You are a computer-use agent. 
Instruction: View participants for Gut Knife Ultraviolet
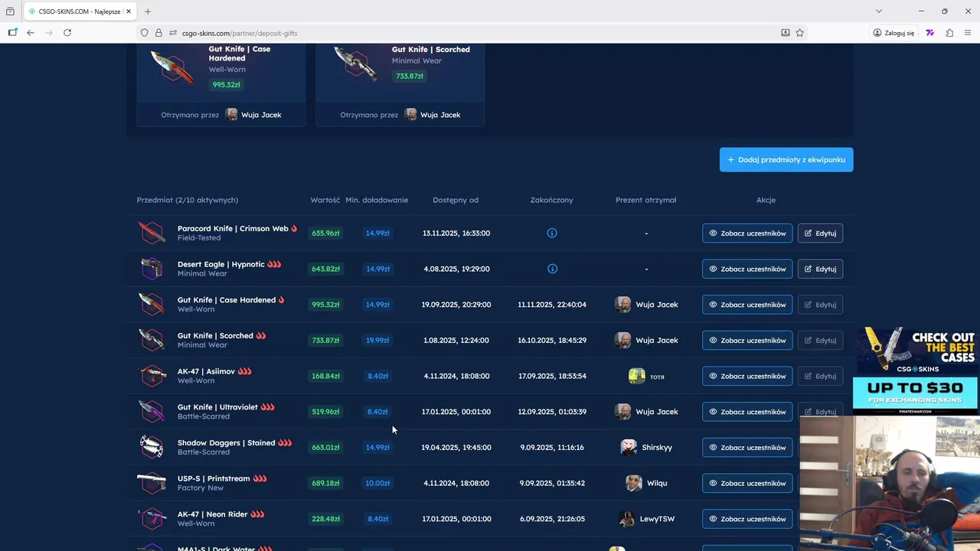pyautogui.click(x=747, y=412)
